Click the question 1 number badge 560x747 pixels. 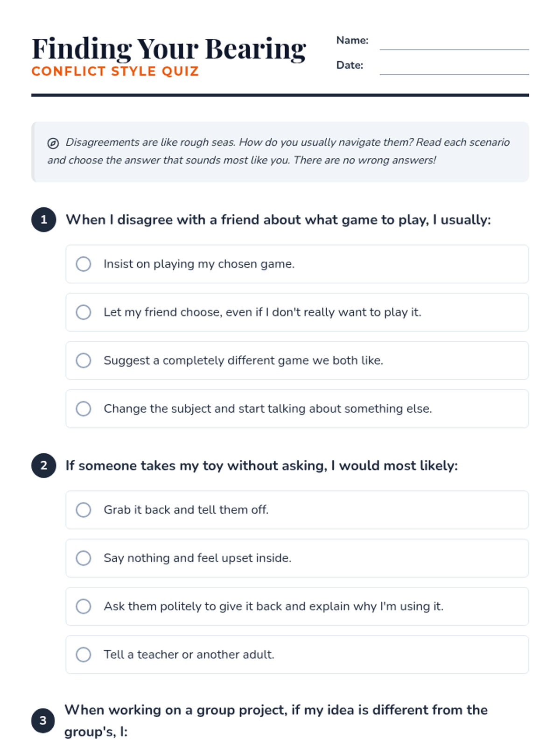coord(44,220)
